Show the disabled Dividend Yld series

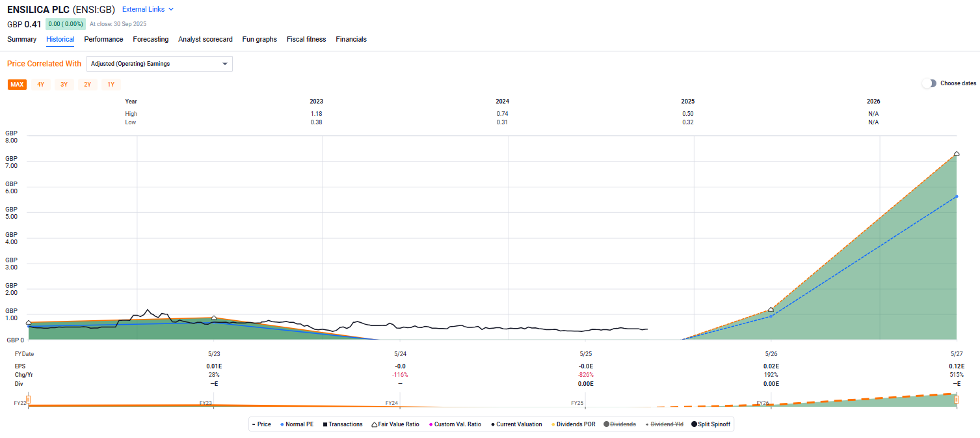(x=663, y=424)
